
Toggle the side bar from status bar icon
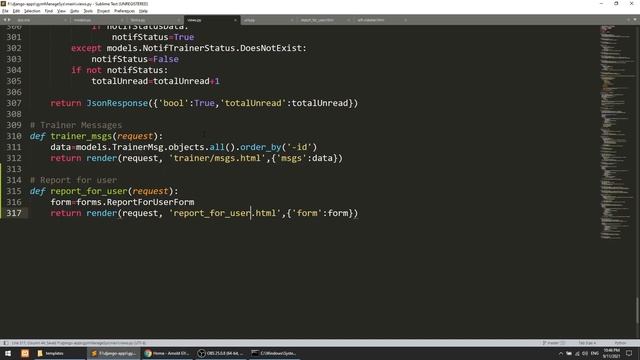pyautogui.click(x=5, y=343)
